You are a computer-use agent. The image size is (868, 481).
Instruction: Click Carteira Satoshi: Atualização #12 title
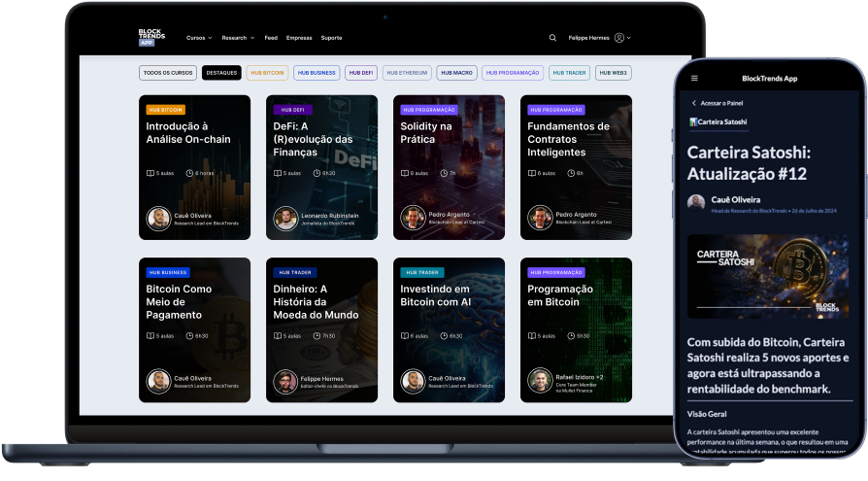pos(749,163)
